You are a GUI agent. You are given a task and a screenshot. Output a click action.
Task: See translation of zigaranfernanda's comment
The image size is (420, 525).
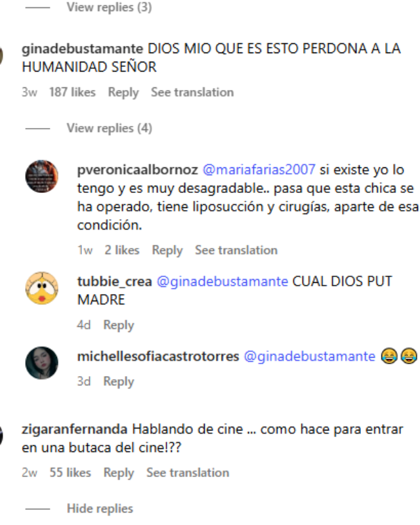tap(188, 472)
